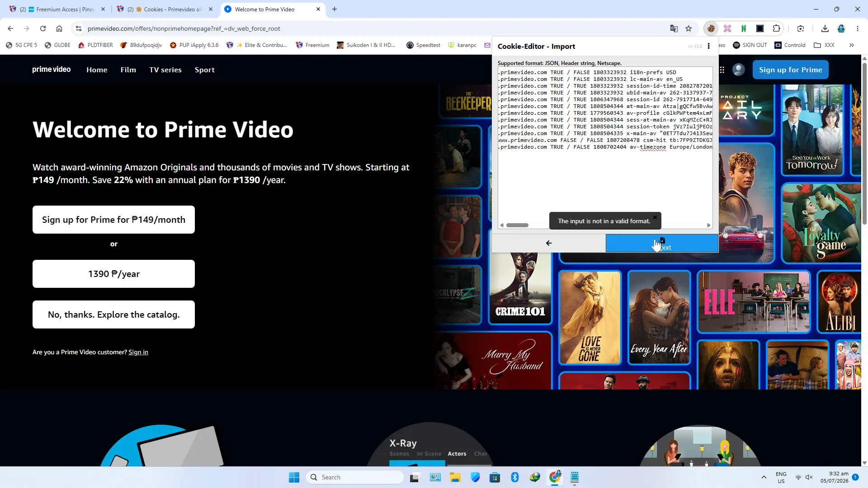This screenshot has height=488, width=868.
Task: Open the Windows Start menu
Action: tap(294, 477)
